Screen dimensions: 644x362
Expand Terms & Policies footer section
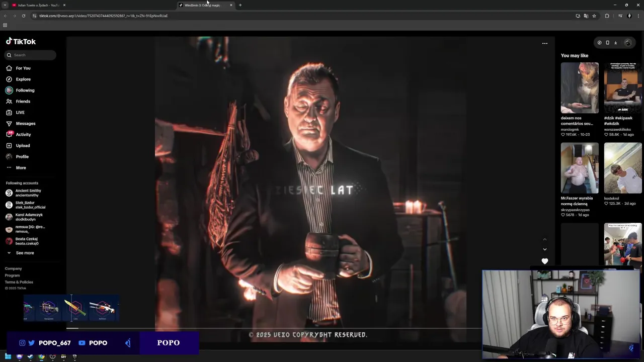(x=19, y=282)
